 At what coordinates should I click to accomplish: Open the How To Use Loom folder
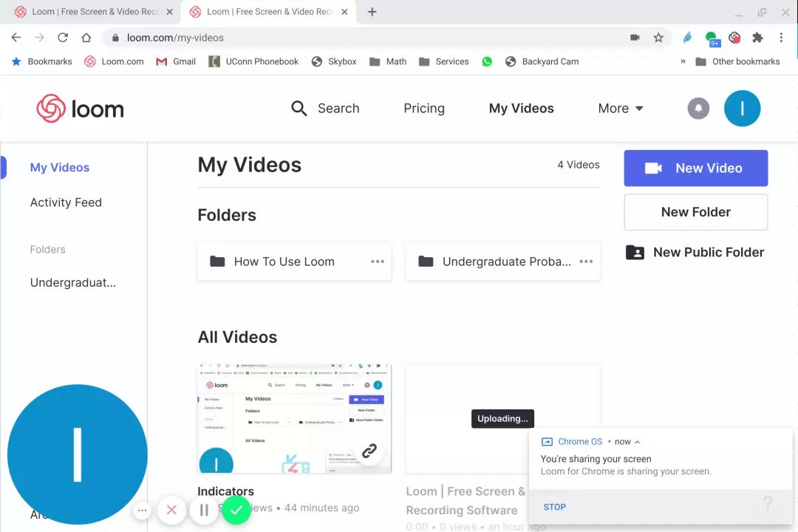(x=294, y=262)
